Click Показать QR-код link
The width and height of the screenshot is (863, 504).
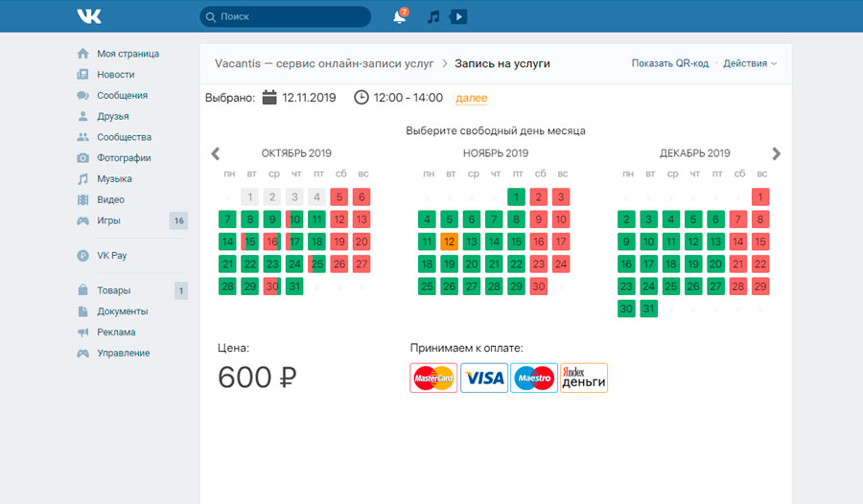pos(669,63)
